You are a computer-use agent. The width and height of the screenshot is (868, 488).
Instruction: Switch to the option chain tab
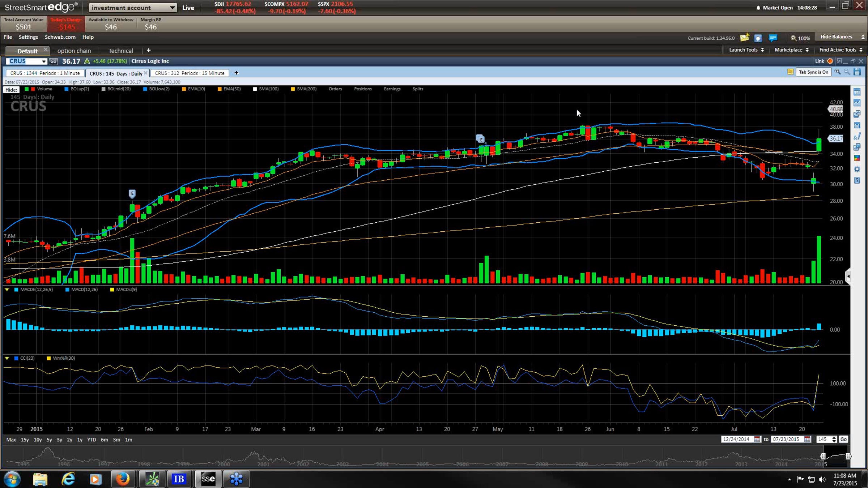(x=74, y=51)
